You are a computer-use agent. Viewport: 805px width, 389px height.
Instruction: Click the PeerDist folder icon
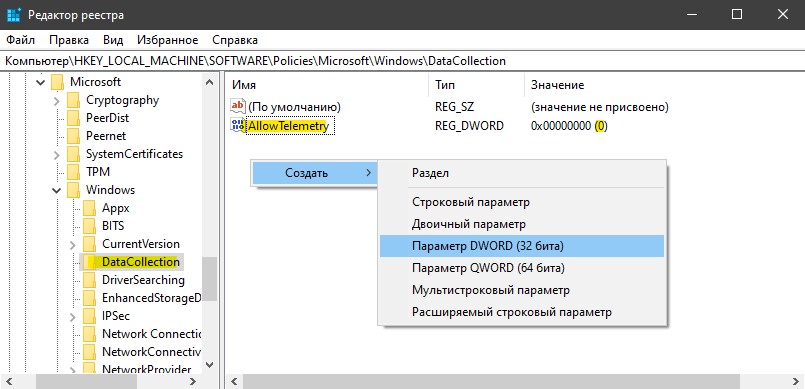[x=73, y=118]
